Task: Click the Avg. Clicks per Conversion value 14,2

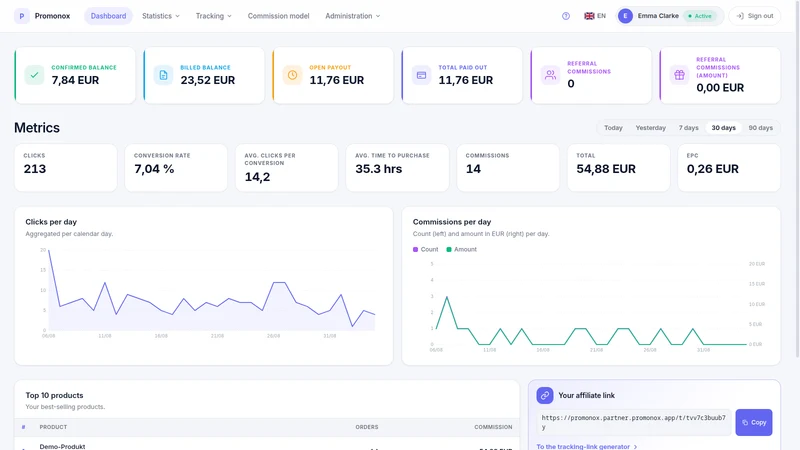Action: (x=257, y=177)
